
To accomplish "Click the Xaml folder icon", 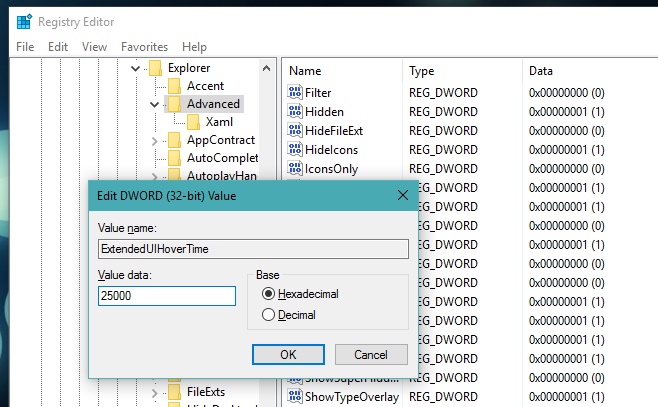I will click(193, 122).
